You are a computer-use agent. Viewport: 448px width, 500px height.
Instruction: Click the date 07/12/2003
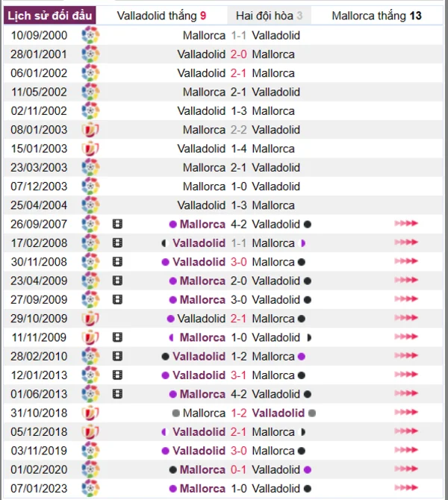tap(39, 187)
